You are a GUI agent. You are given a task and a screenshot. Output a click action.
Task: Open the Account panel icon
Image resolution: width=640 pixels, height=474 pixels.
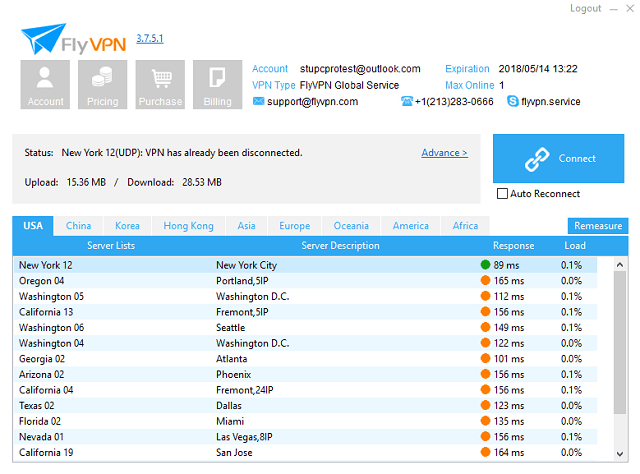[x=45, y=85]
